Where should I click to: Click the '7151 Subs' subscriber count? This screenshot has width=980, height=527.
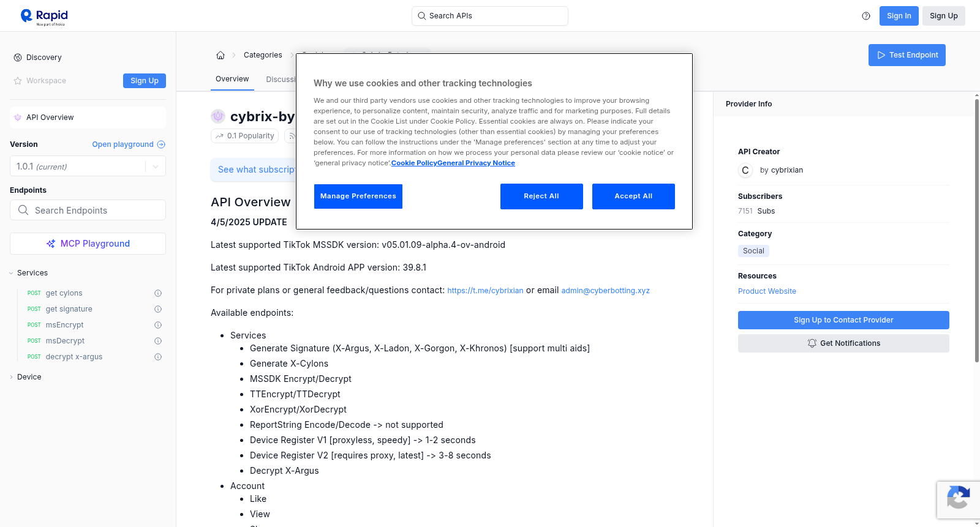(756, 211)
